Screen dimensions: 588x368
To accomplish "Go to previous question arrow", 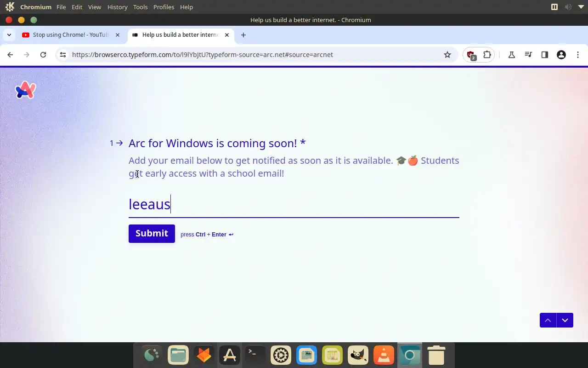I will [548, 320].
